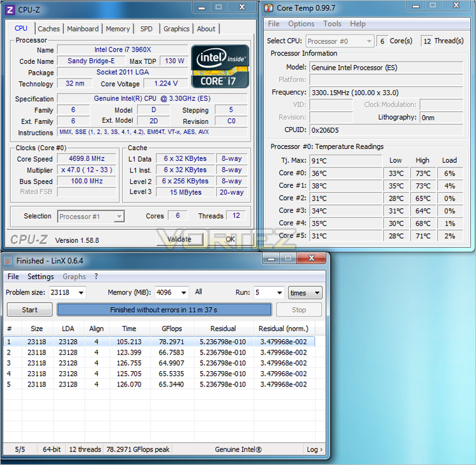Click the Validate button in CPU-Z
Image resolution: width=476 pixels, height=465 pixels.
coord(180,239)
